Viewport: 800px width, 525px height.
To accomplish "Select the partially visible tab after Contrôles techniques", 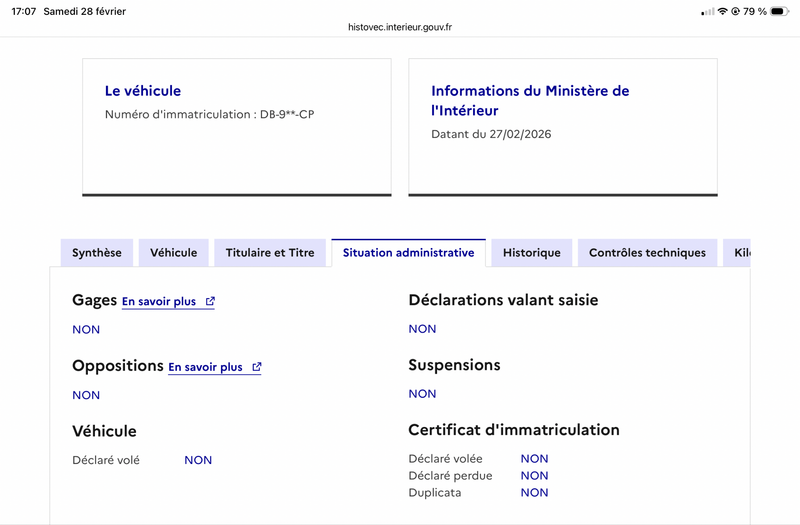I will coord(739,253).
